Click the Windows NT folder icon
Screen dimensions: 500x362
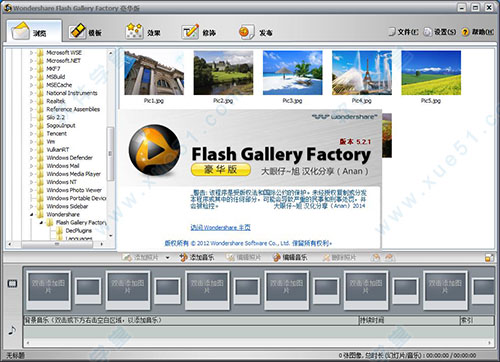40,182
